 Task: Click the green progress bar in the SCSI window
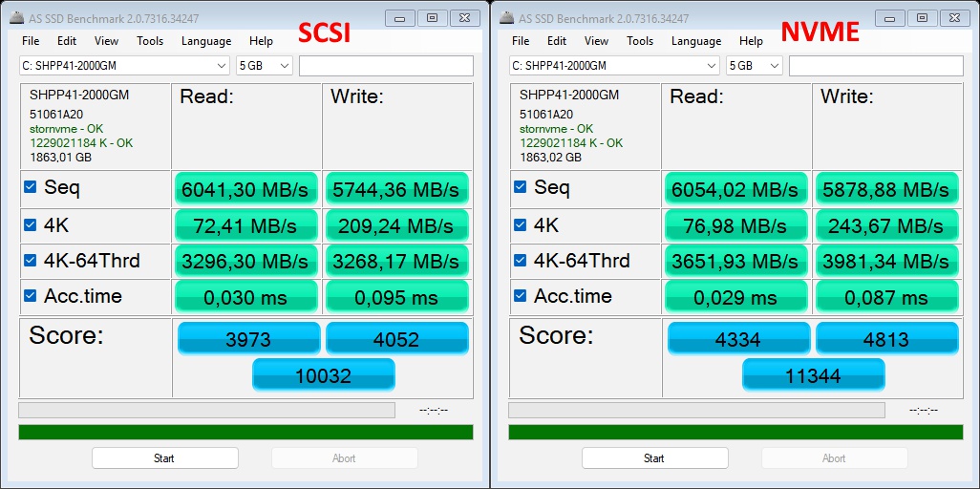(x=245, y=432)
